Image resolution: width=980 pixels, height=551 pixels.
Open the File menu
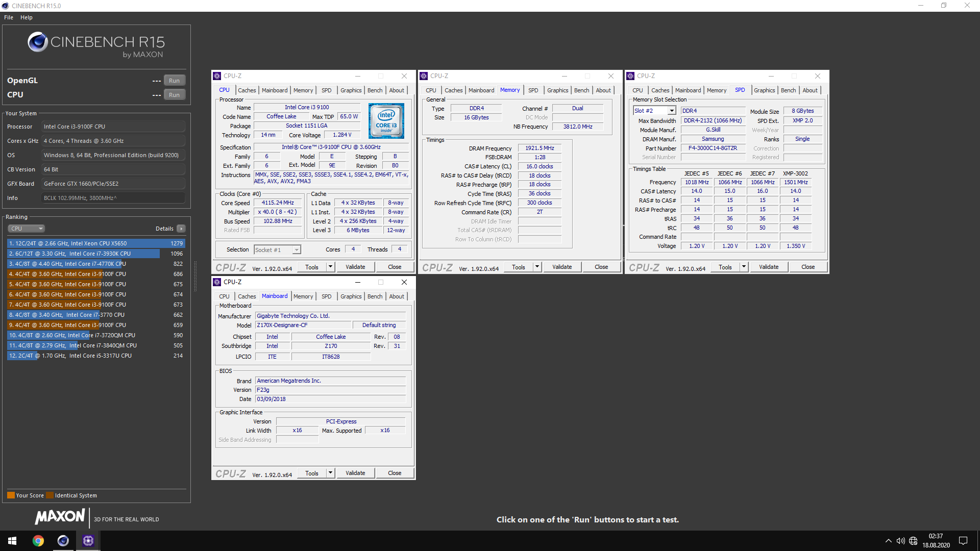(x=9, y=17)
